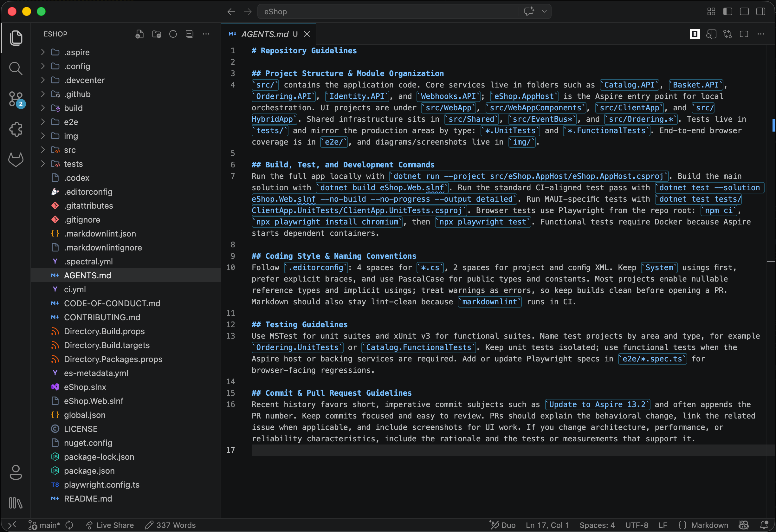Synchronize changes from the status bar
The image size is (776, 532).
pyautogui.click(x=69, y=525)
